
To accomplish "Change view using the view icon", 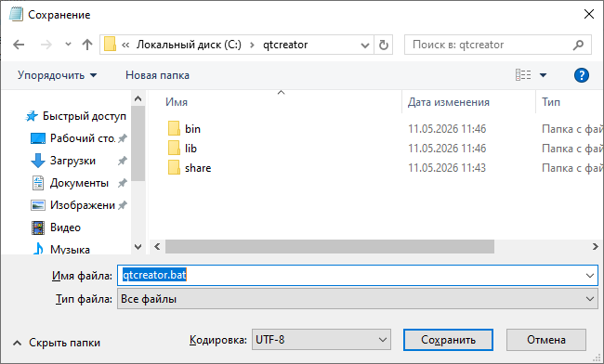I will (x=523, y=75).
